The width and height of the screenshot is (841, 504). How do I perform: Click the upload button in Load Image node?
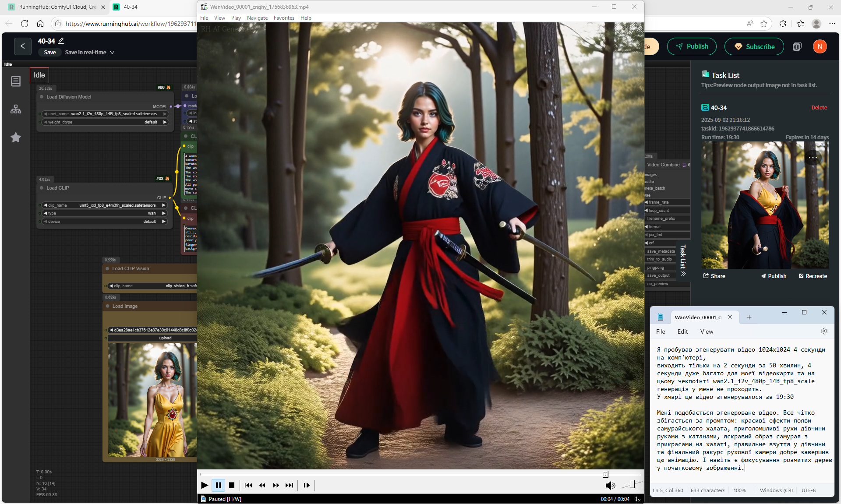(152, 338)
